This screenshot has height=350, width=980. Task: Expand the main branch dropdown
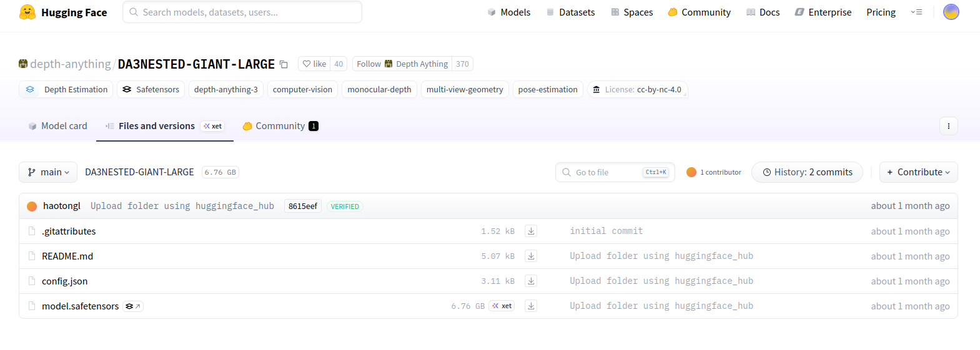(48, 172)
